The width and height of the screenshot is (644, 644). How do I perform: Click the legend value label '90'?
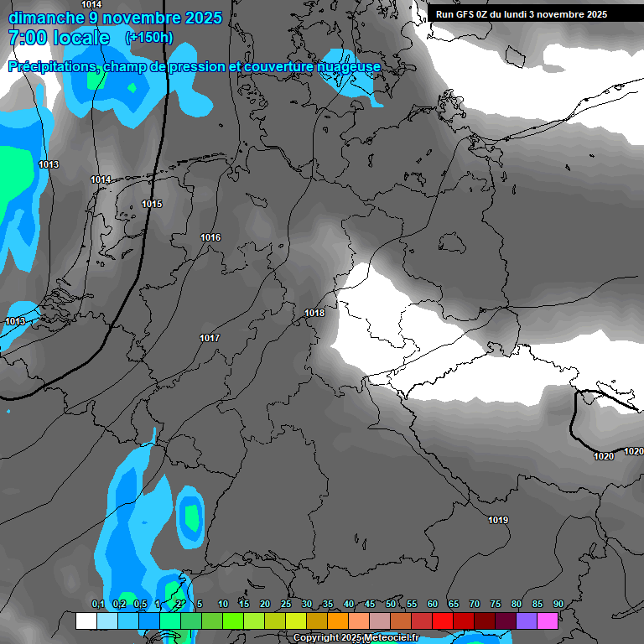click(x=558, y=604)
